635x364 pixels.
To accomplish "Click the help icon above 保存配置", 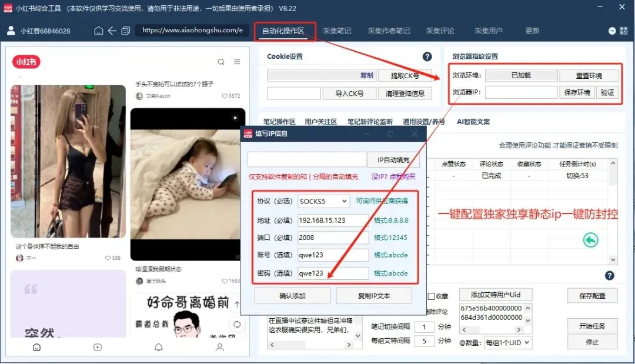I will point(610,275).
